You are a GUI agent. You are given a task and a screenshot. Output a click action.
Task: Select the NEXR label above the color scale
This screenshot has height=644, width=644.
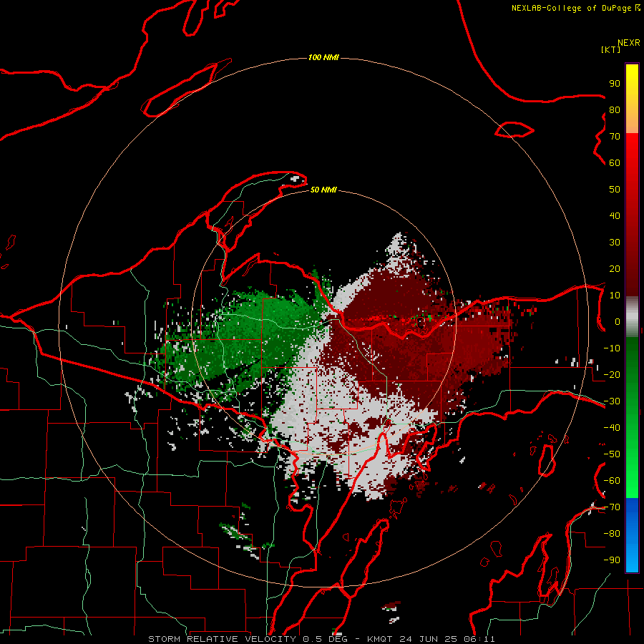[628, 43]
